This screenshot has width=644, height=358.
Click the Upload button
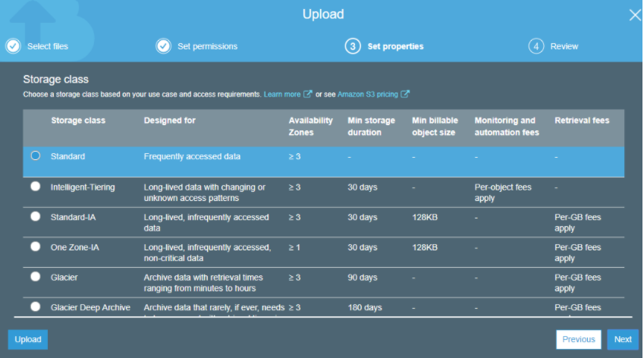(x=28, y=340)
